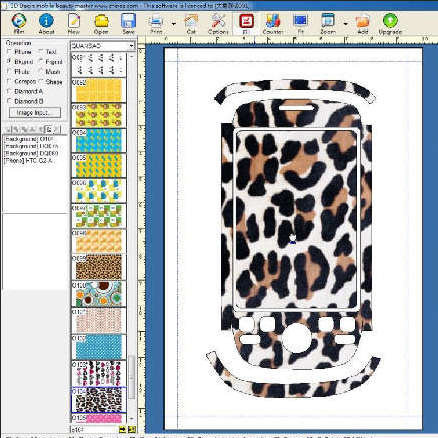Screen dimensions: 438x438
Task: Click the last icon in layer toolbar
Action: point(57,129)
